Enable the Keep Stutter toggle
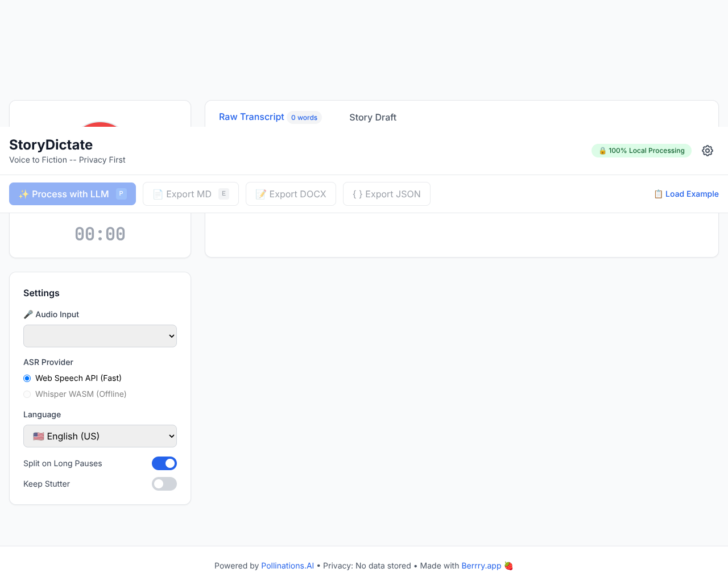The image size is (728, 585). coord(164,484)
